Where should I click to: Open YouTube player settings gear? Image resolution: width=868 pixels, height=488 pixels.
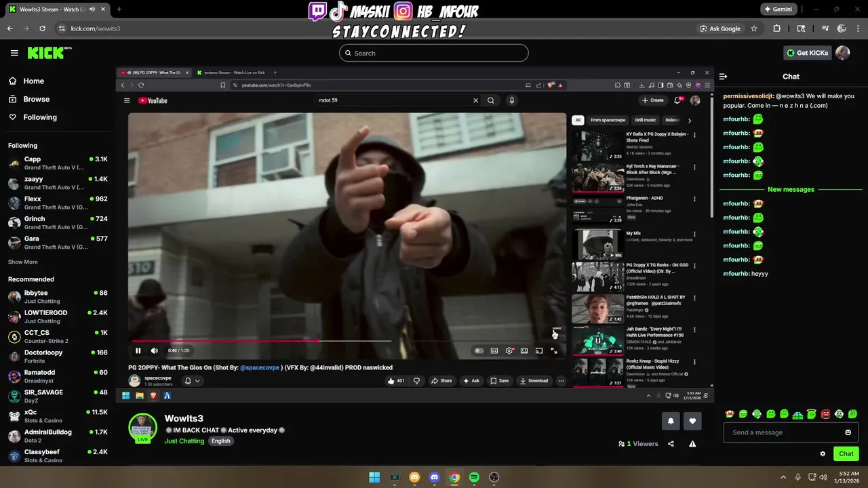coord(509,350)
